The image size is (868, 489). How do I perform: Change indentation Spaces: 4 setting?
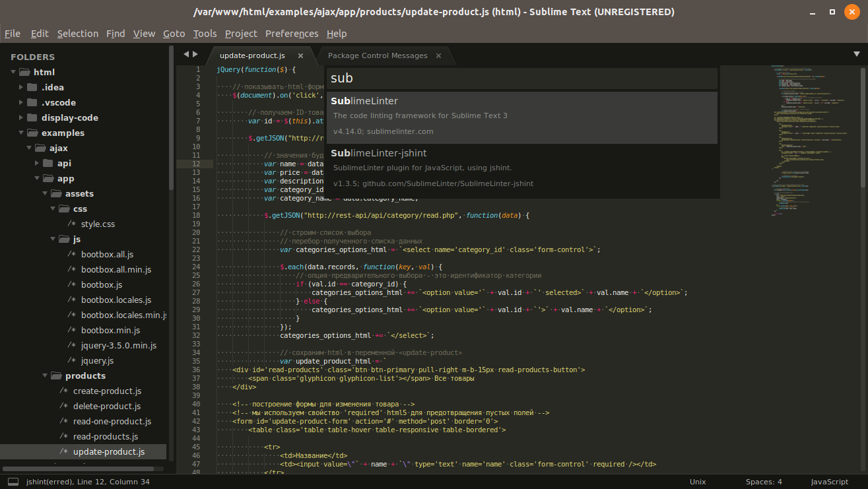pyautogui.click(x=764, y=482)
